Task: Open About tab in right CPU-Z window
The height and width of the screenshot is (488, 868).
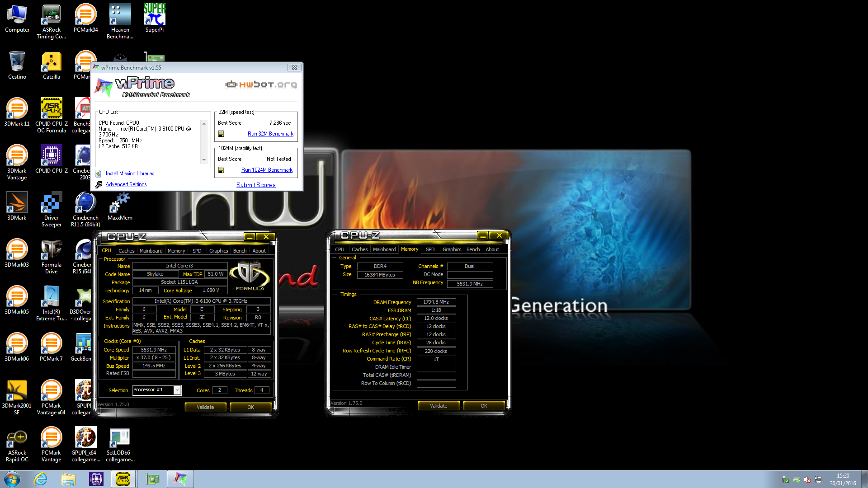Action: pyautogui.click(x=492, y=249)
